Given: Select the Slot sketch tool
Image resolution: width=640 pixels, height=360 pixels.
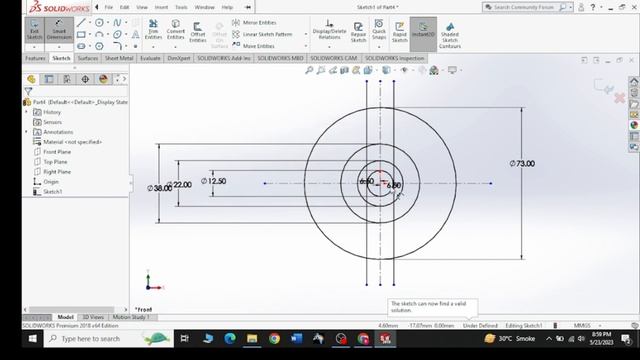Looking at the screenshot, I should point(81,46).
